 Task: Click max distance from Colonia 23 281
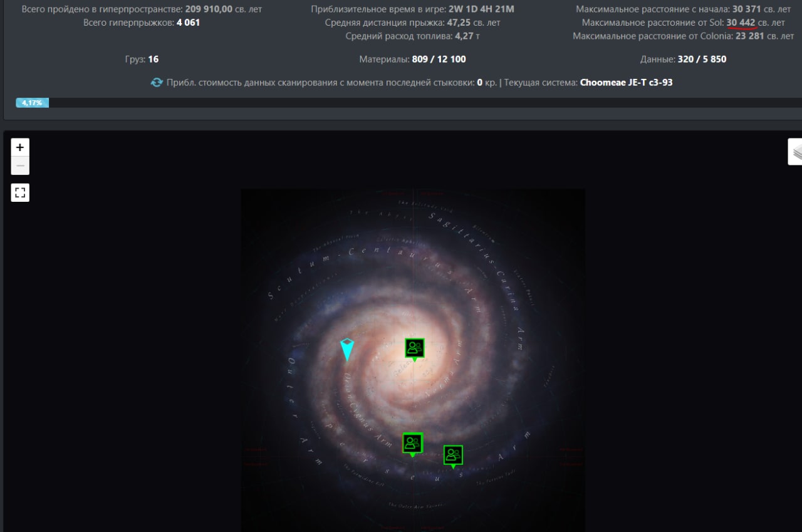750,36
